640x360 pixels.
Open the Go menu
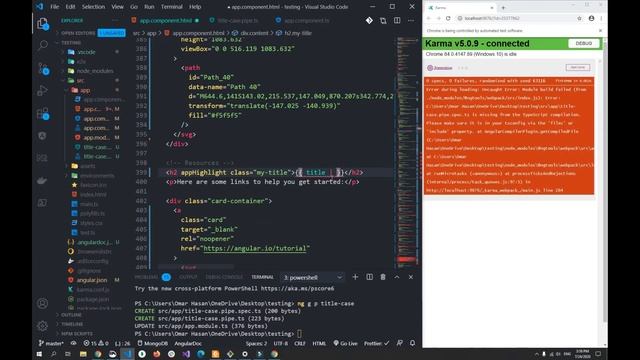click(x=134, y=7)
